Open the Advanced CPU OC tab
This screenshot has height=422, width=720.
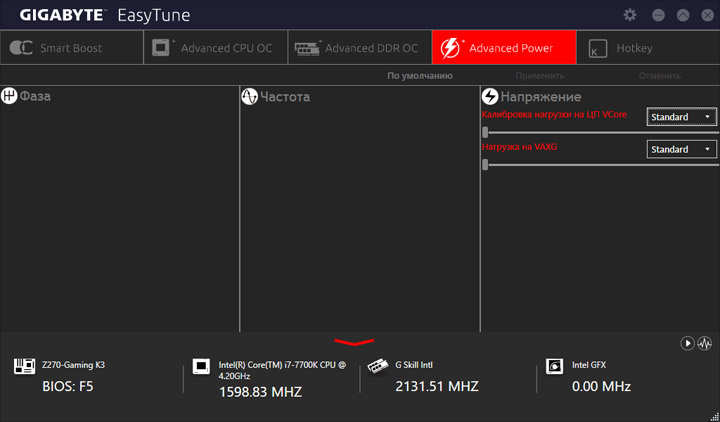(x=216, y=48)
